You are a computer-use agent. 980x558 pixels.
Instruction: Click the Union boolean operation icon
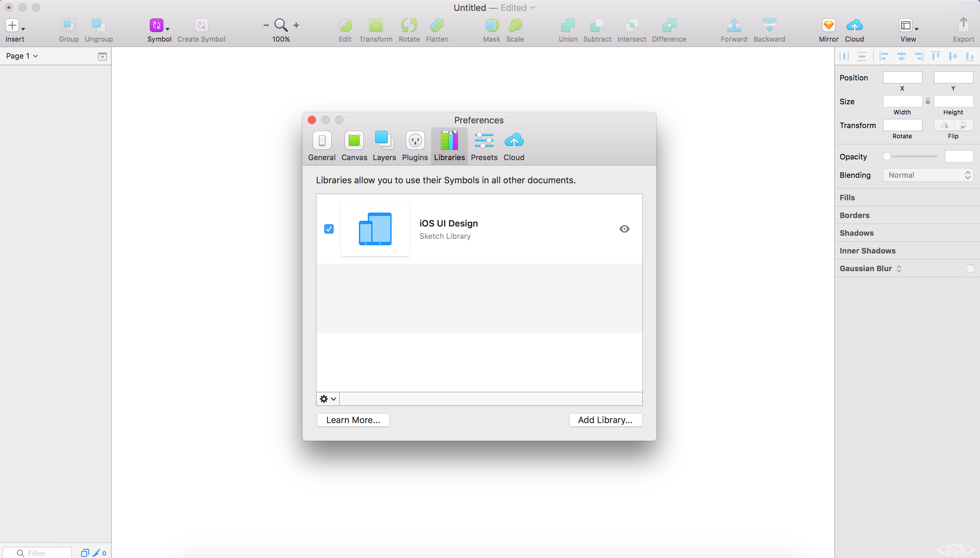pyautogui.click(x=568, y=25)
